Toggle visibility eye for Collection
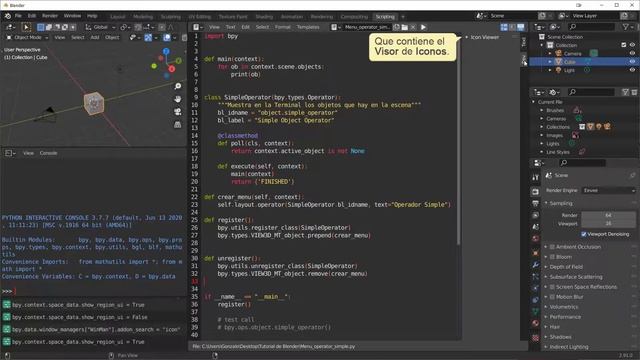Viewport: 640px width, 360px height. tap(632, 45)
